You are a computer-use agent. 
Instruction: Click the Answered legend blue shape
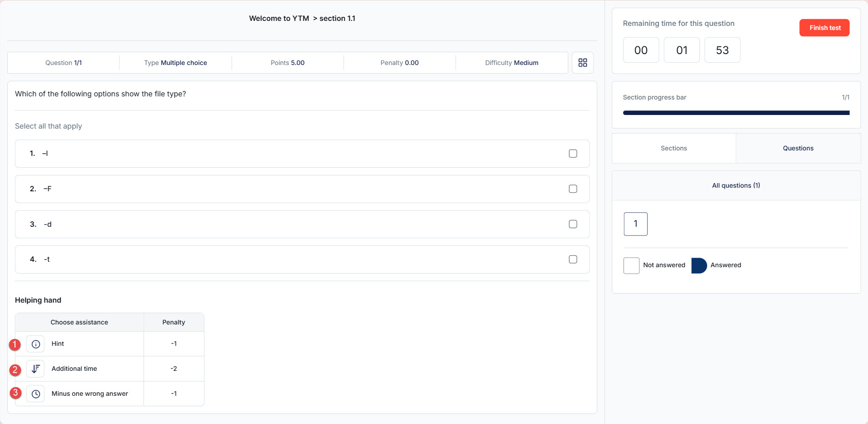[x=698, y=265]
